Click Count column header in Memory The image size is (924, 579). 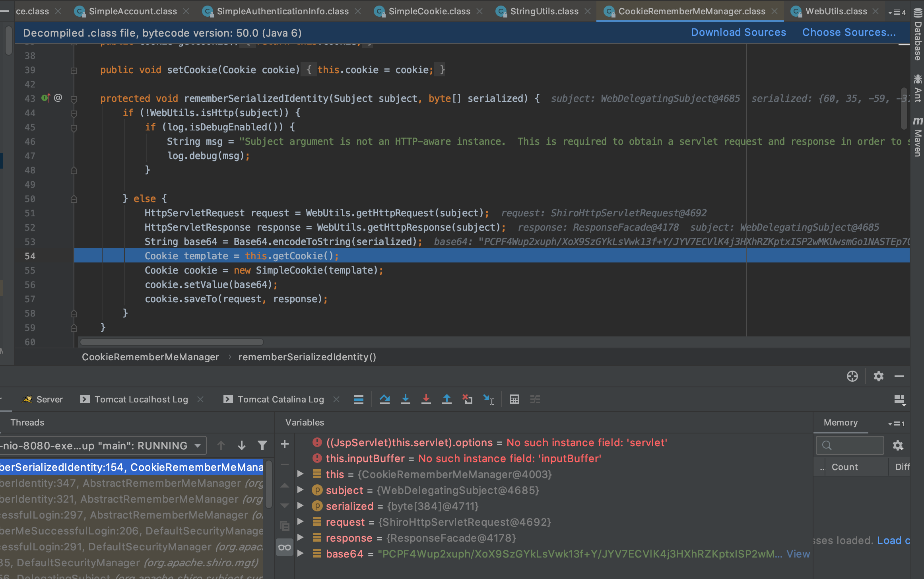tap(844, 467)
